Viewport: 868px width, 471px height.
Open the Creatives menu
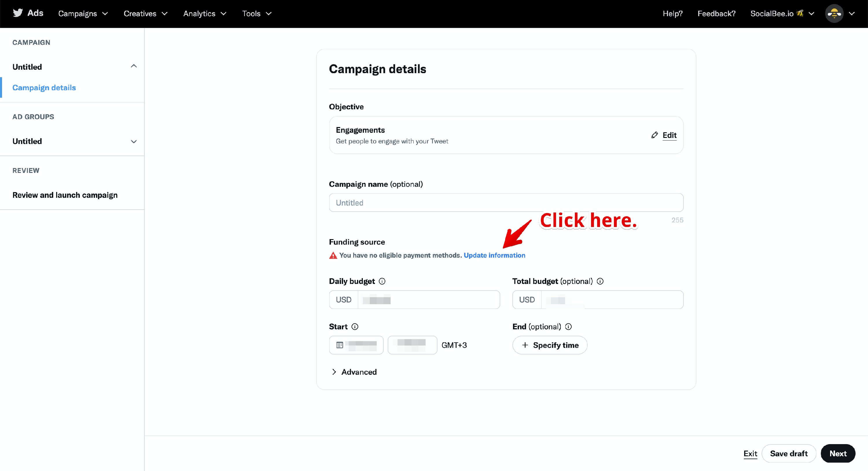pyautogui.click(x=145, y=14)
